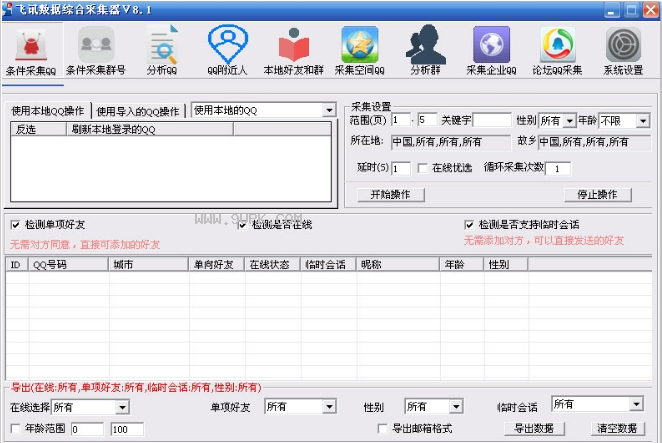Click the 延时(S) delay field
This screenshot has height=443, width=662.
tap(401, 169)
